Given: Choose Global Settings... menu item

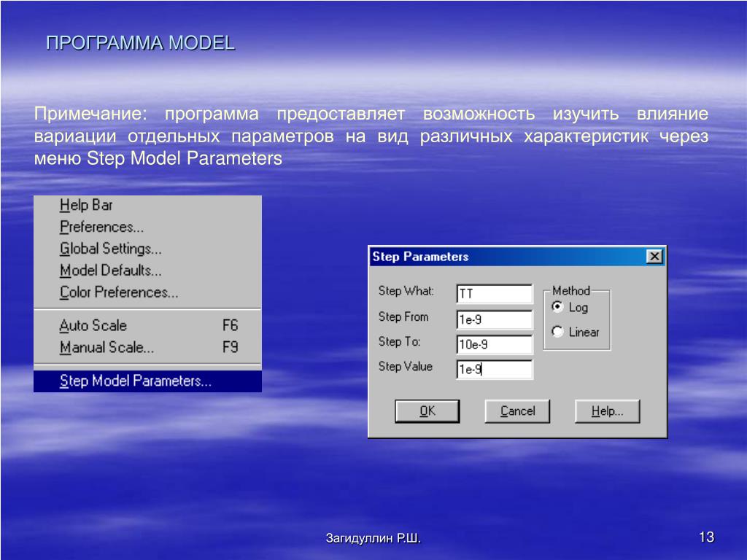Looking at the screenshot, I should (x=147, y=249).
